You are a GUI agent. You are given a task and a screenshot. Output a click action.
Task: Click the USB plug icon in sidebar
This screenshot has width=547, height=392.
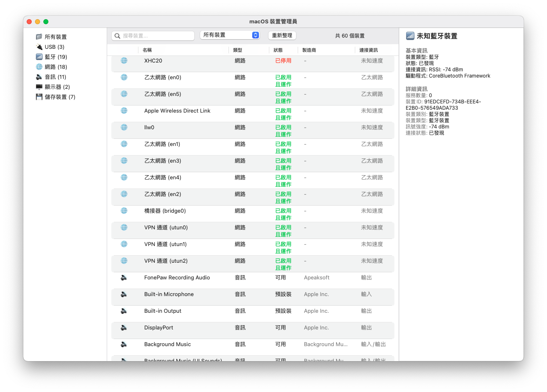tap(39, 47)
